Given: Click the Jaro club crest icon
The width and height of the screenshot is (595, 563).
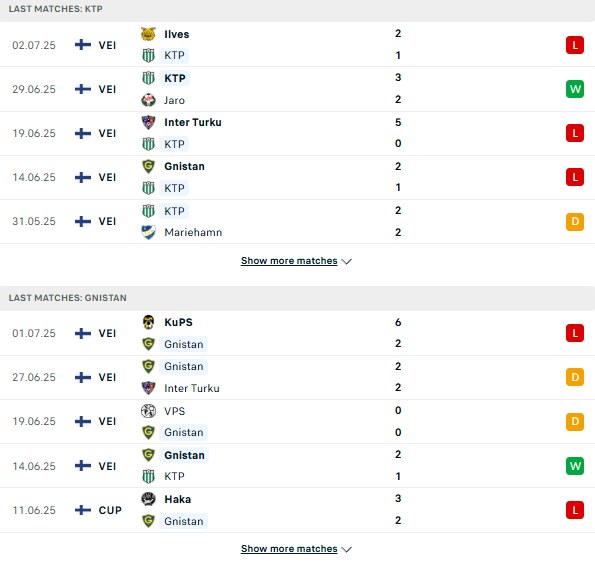Looking at the screenshot, I should 148,100.
